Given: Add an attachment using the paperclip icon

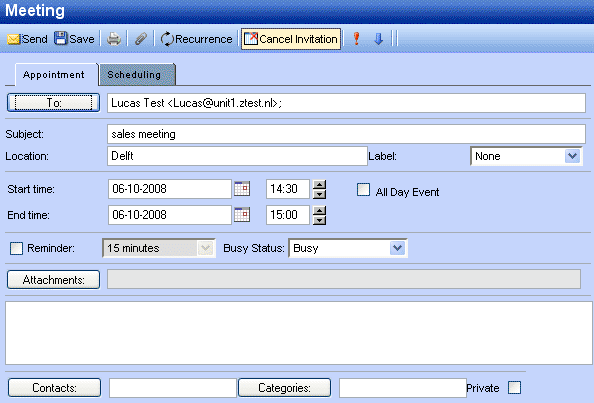Looking at the screenshot, I should (141, 39).
